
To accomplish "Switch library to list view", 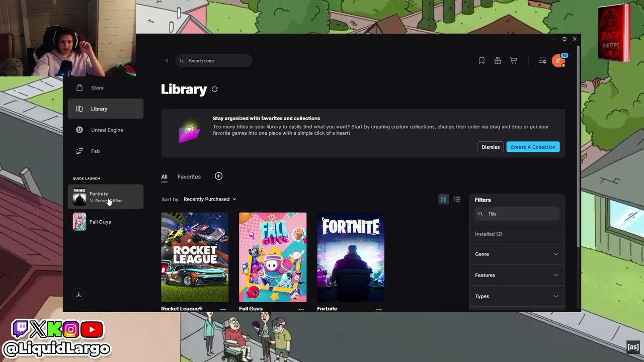I will (x=457, y=200).
